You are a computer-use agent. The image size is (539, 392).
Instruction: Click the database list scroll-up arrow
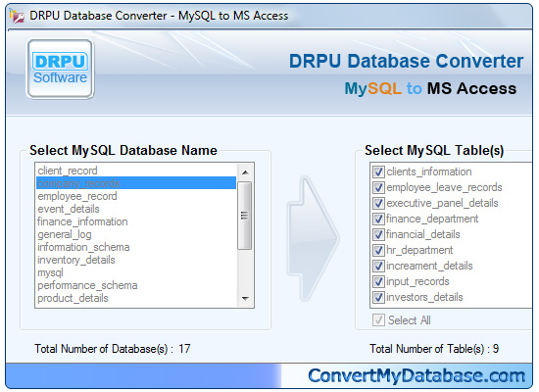point(245,171)
